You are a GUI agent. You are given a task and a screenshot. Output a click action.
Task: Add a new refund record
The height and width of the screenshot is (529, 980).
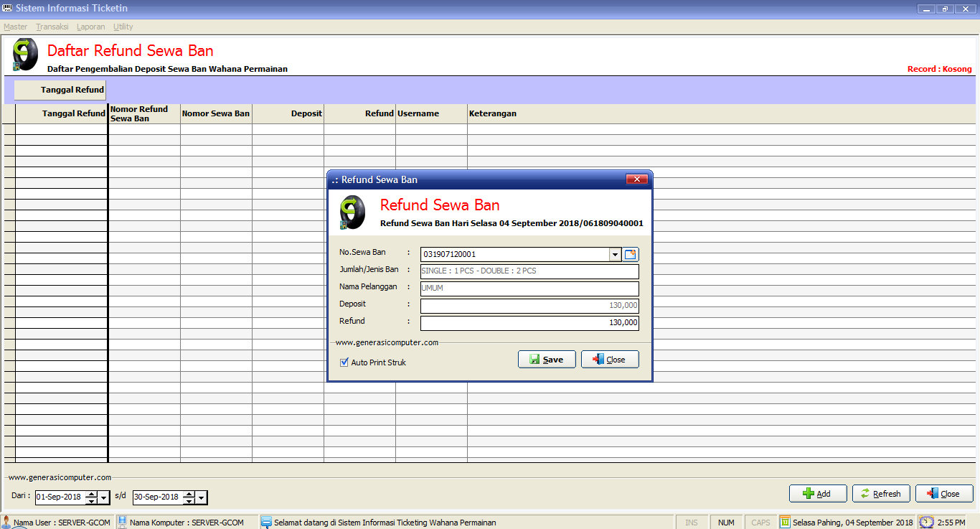click(x=818, y=494)
